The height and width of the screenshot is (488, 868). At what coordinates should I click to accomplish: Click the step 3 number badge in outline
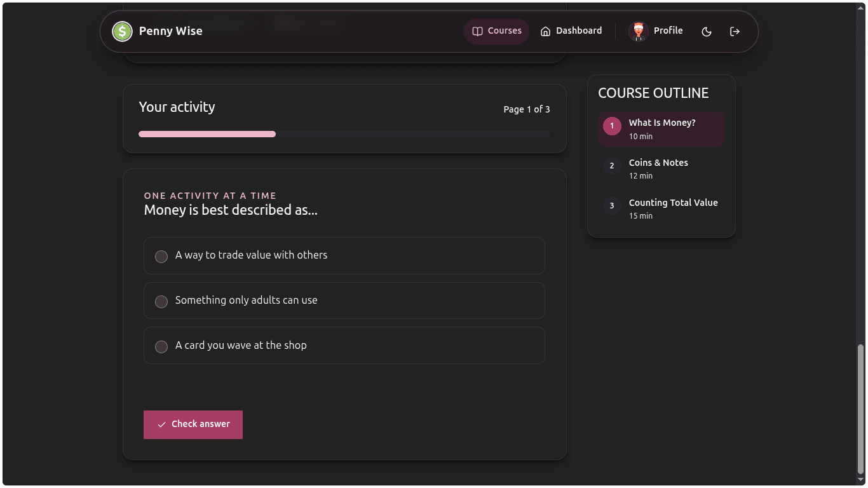pos(612,206)
